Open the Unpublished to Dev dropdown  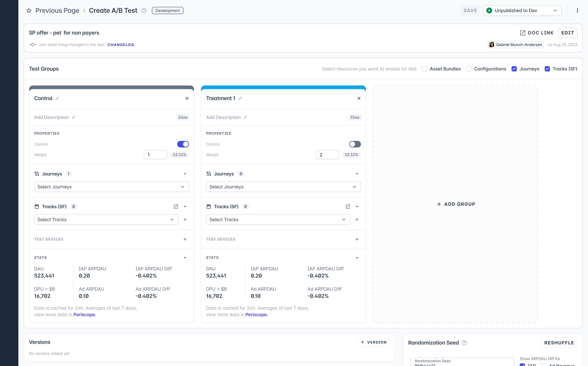pyautogui.click(x=522, y=11)
